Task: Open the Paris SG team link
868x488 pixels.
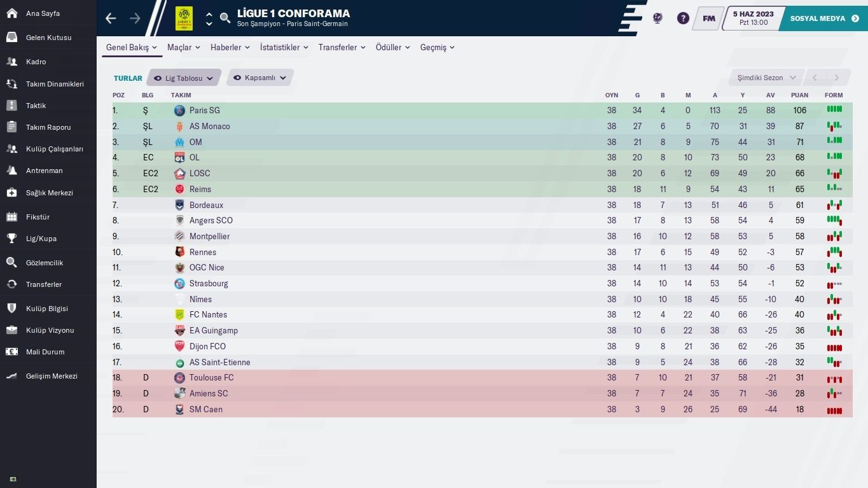Action: [204, 111]
